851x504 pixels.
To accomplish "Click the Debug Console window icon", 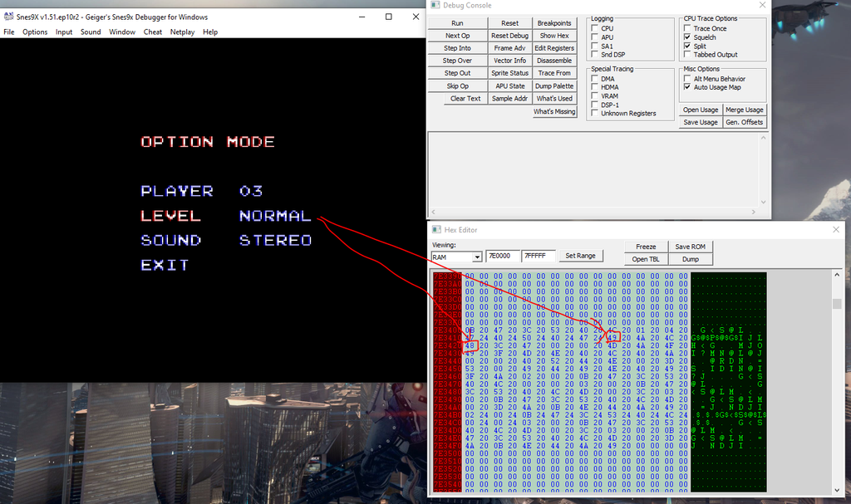I will click(435, 5).
